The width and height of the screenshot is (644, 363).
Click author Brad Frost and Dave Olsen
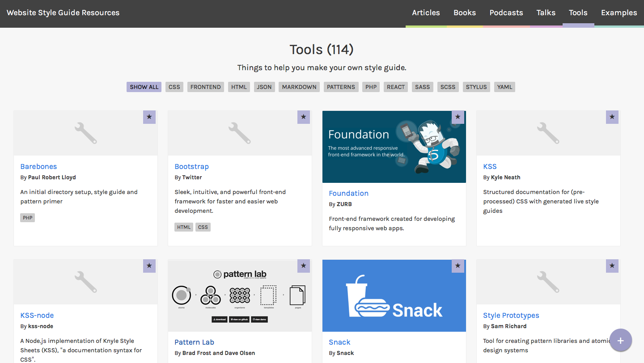coord(219,353)
